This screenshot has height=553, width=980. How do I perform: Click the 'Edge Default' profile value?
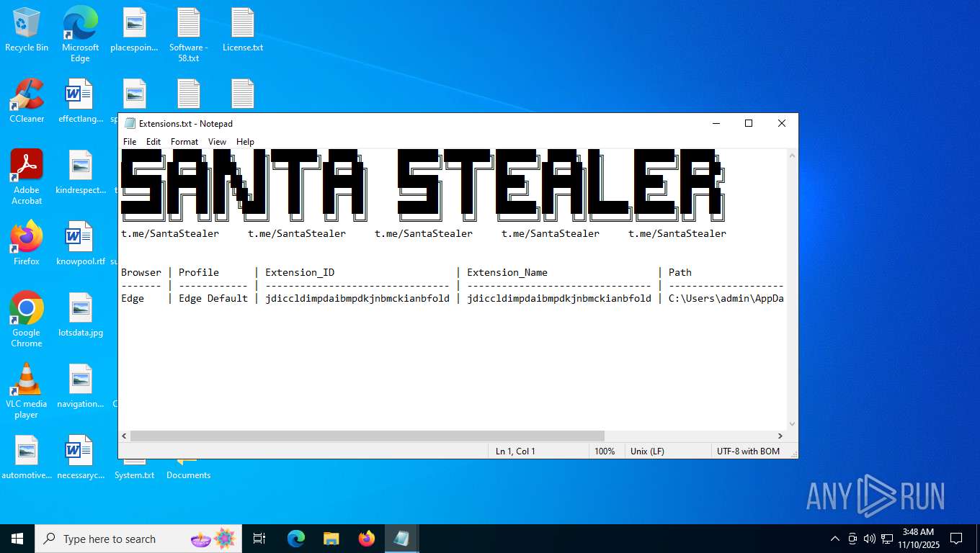click(x=213, y=298)
